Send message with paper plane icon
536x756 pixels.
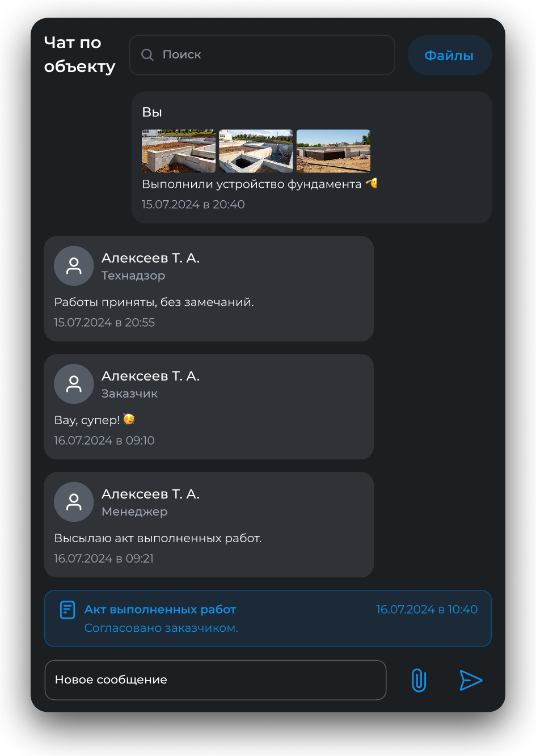click(x=471, y=680)
